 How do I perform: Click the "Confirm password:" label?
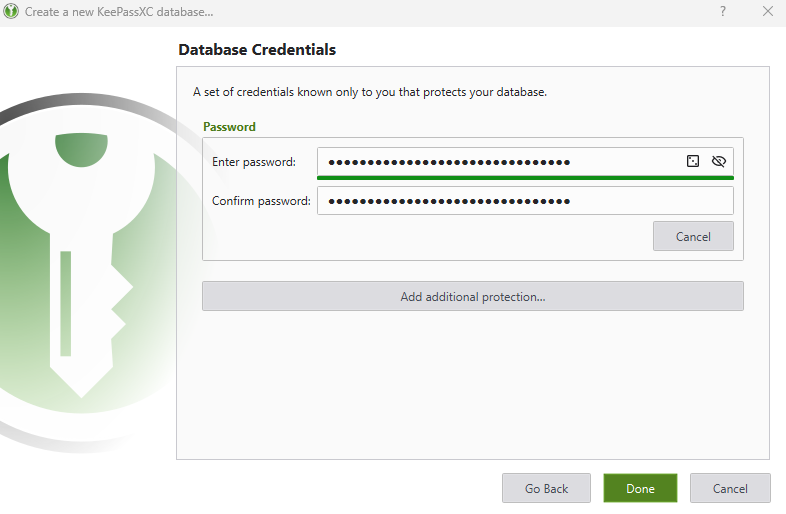click(x=261, y=201)
